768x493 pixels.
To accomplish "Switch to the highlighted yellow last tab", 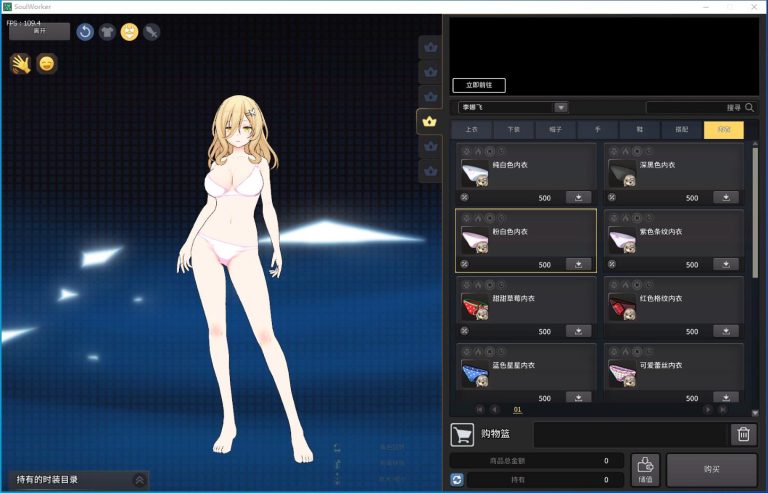I will [x=724, y=130].
